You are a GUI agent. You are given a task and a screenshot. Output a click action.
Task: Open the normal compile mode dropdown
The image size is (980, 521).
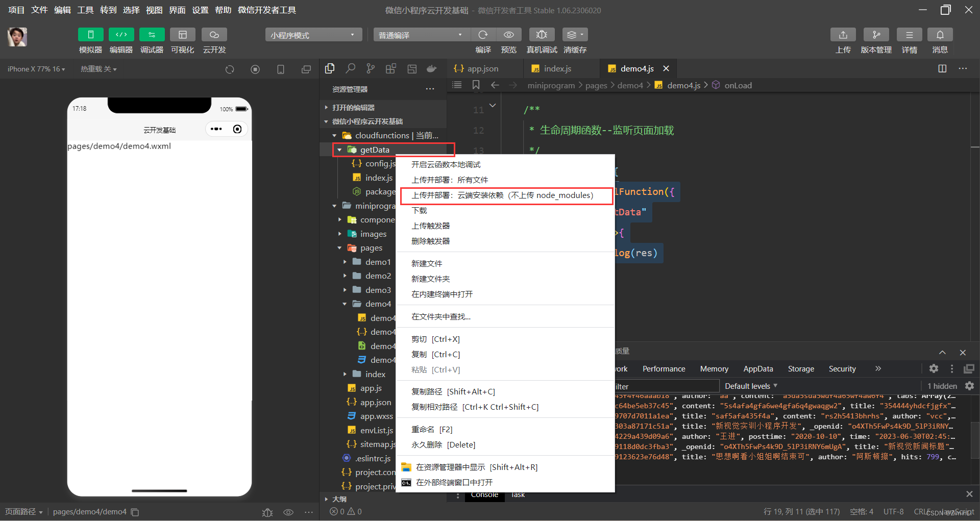(421, 35)
